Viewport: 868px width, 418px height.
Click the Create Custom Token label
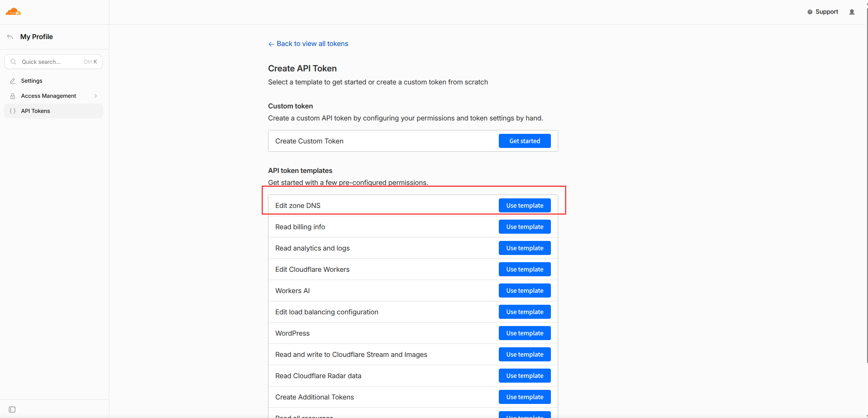pyautogui.click(x=309, y=141)
